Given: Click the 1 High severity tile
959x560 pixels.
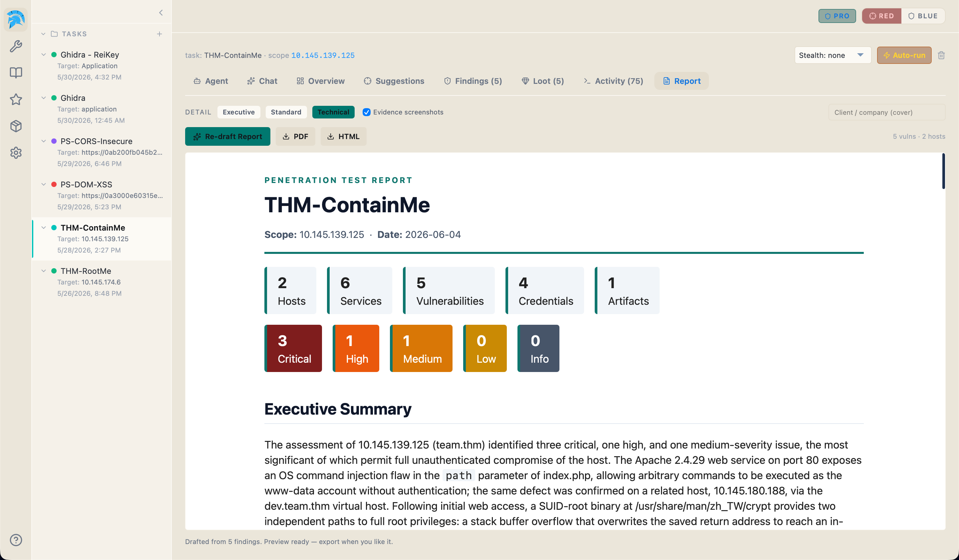Looking at the screenshot, I should click(356, 348).
